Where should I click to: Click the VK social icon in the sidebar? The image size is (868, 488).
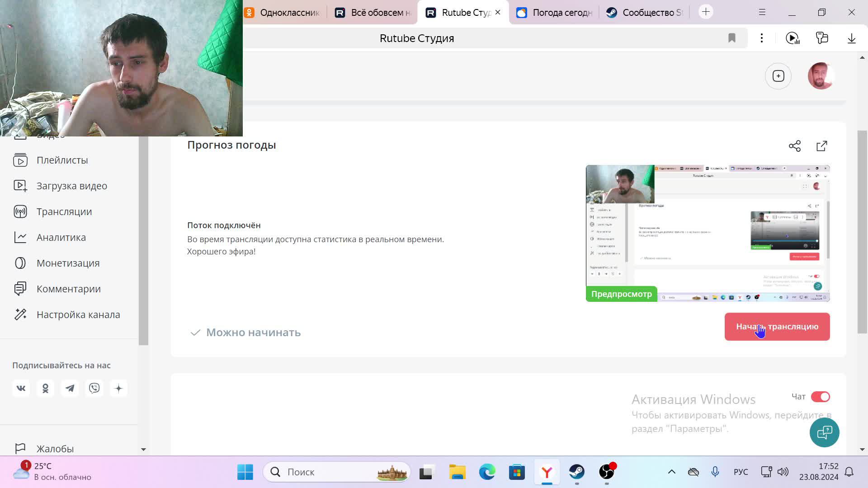(21, 388)
